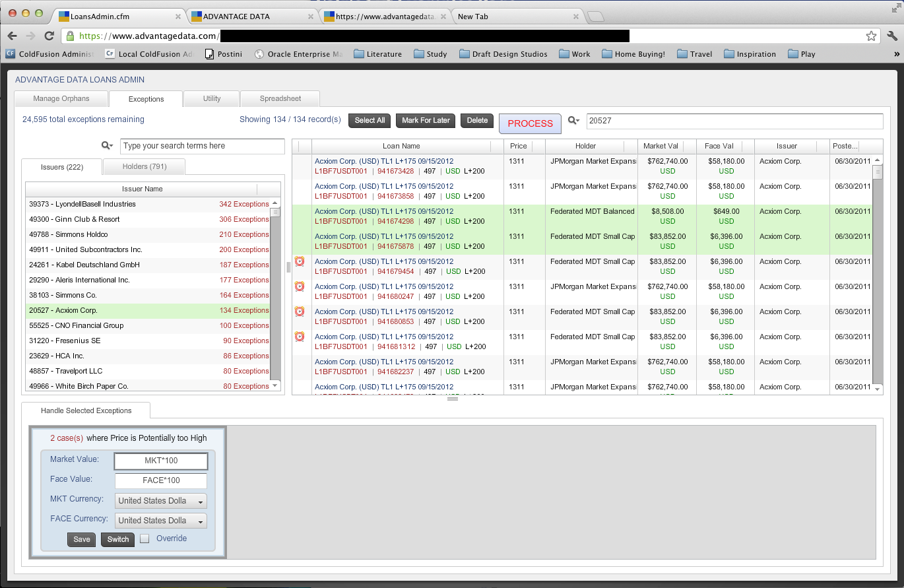Switch to the Utility tab
Viewport: 904px width, 588px height.
212,99
